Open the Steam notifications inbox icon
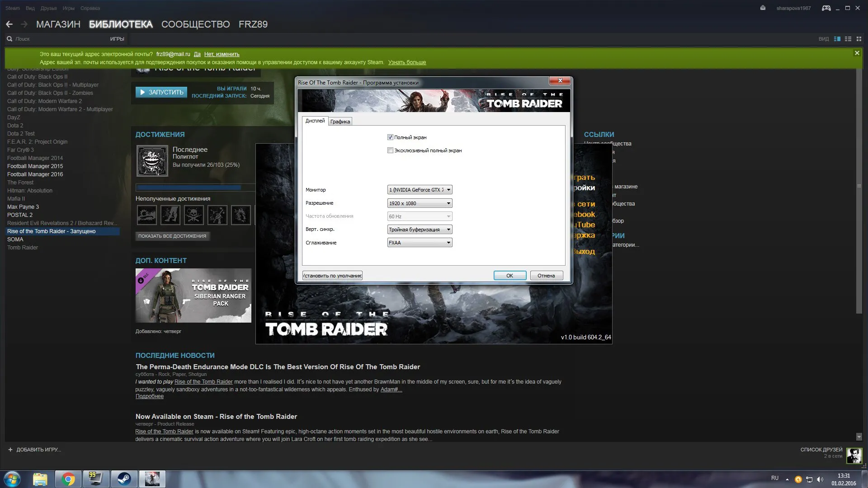Image resolution: width=868 pixels, height=488 pixels. [x=763, y=8]
